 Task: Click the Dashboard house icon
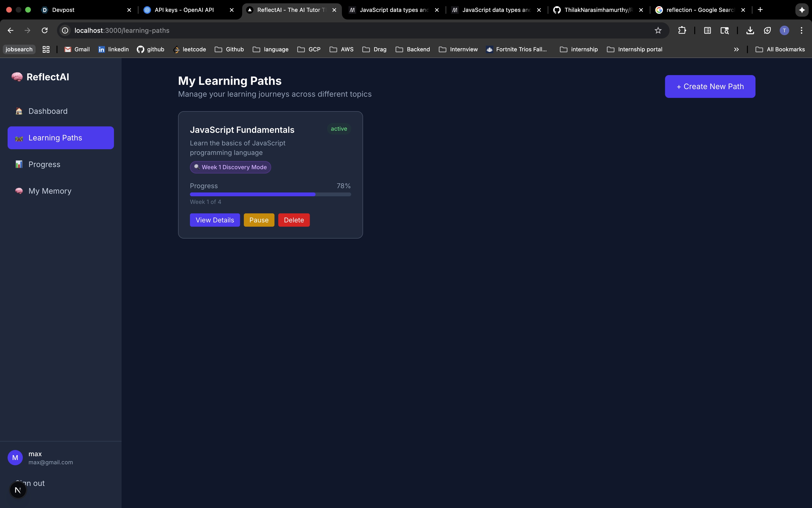click(x=19, y=111)
